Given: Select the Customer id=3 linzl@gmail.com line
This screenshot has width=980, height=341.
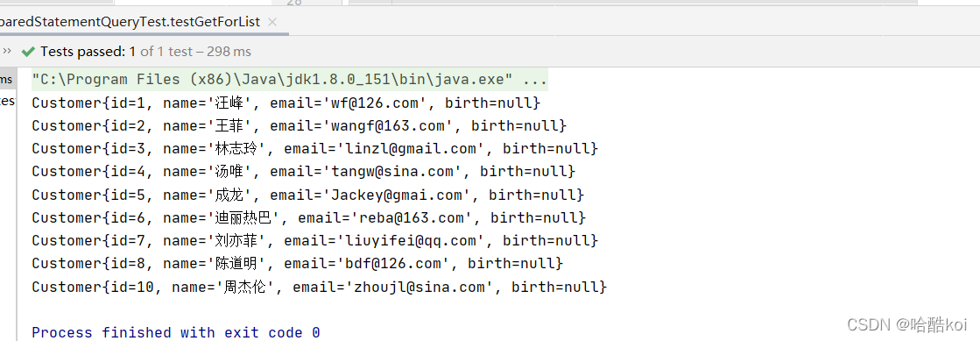Looking at the screenshot, I should [x=315, y=149].
